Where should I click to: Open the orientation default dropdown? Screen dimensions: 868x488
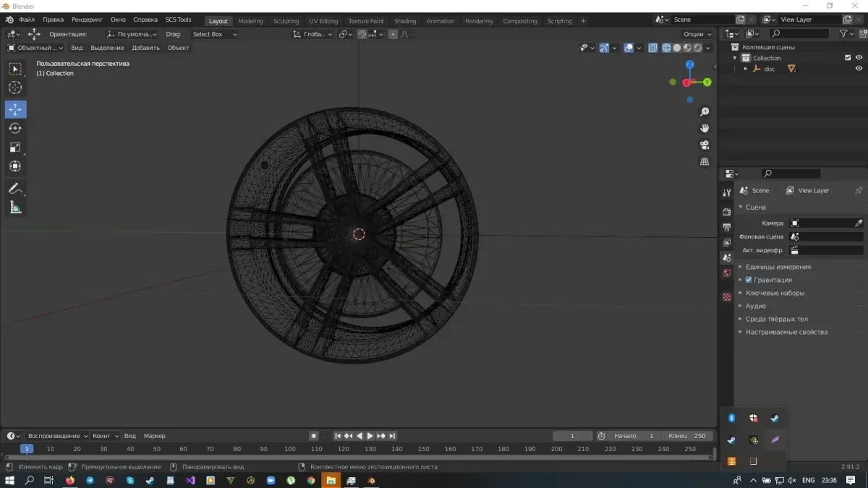pos(132,34)
